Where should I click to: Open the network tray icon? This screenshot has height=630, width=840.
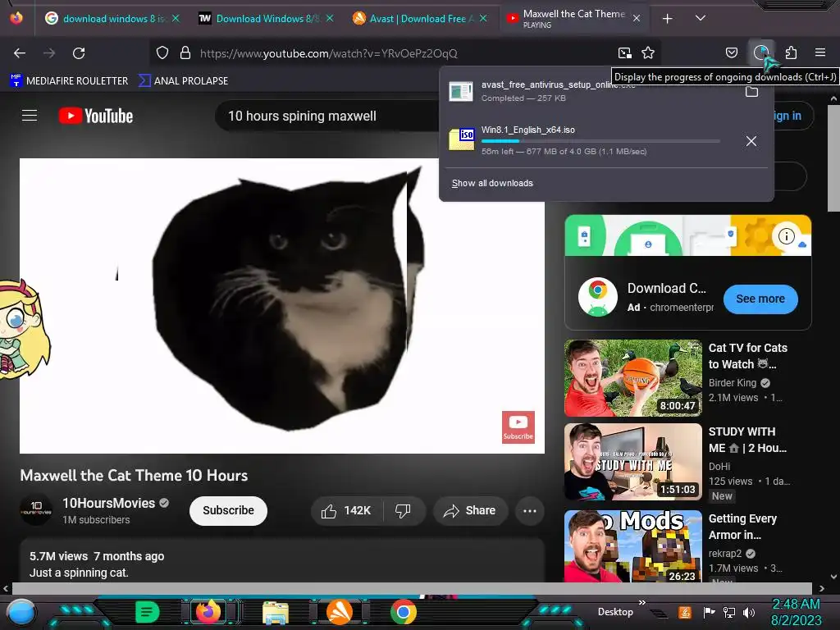click(728, 612)
